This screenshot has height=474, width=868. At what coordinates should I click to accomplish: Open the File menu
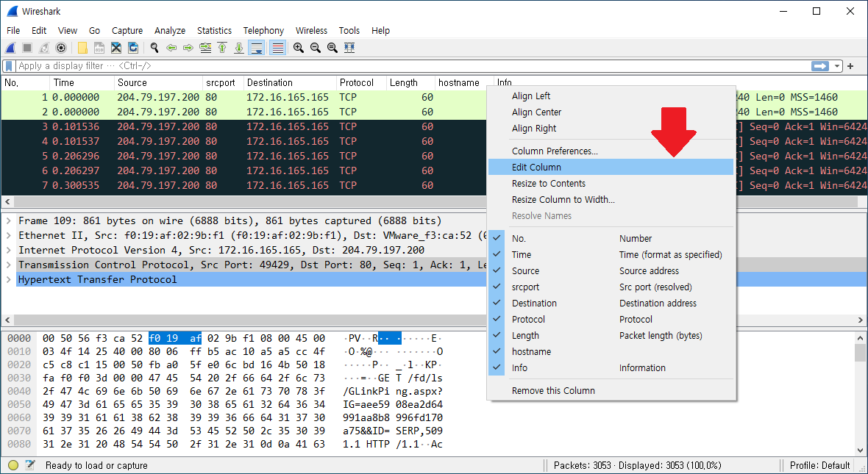point(13,30)
